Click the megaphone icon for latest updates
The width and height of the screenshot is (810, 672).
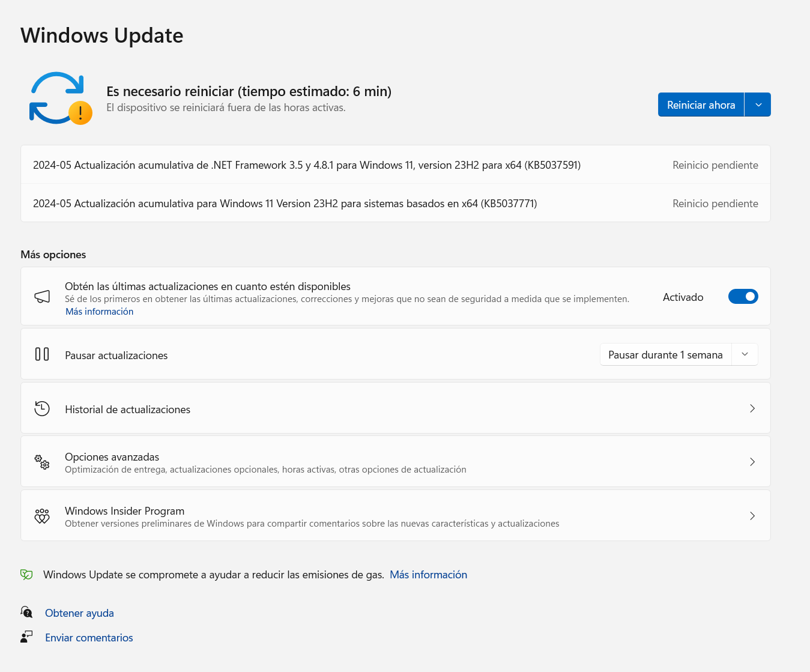click(x=42, y=297)
